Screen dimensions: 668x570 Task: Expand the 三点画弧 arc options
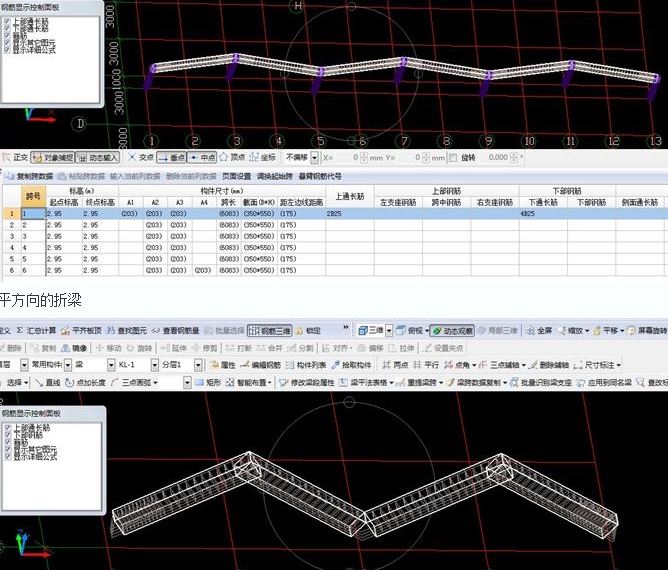point(155,383)
